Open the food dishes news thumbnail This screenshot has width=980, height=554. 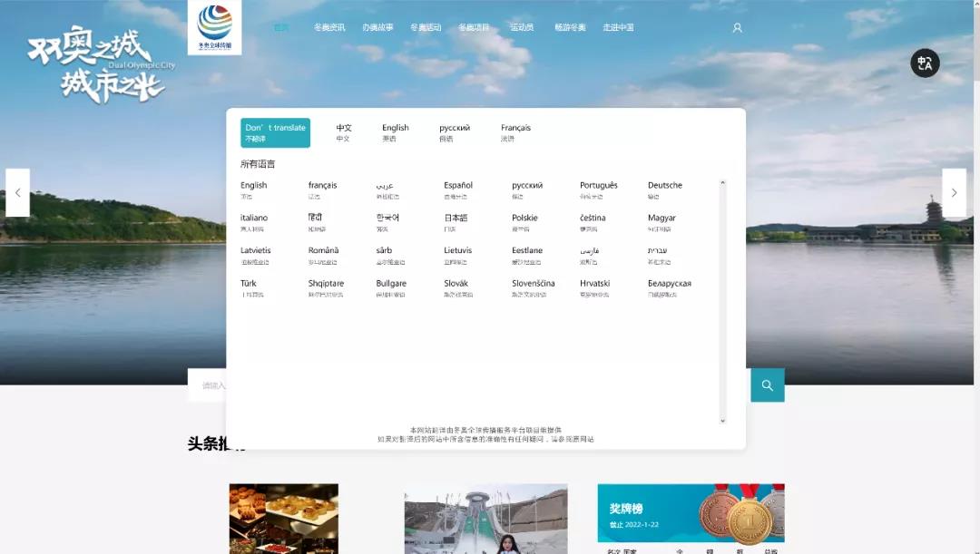pyautogui.click(x=283, y=518)
